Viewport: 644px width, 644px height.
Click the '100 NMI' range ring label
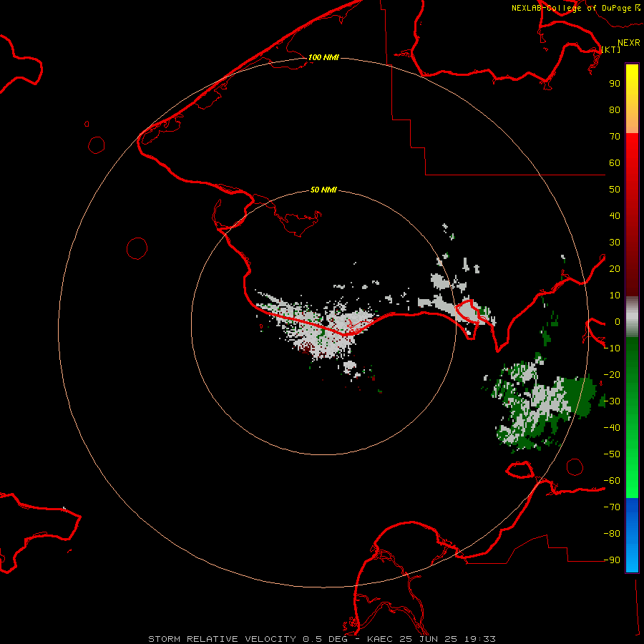coord(323,57)
